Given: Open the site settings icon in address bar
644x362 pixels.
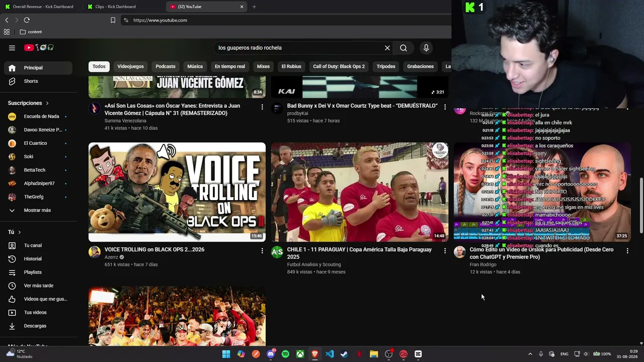Looking at the screenshot, I should click(x=126, y=20).
